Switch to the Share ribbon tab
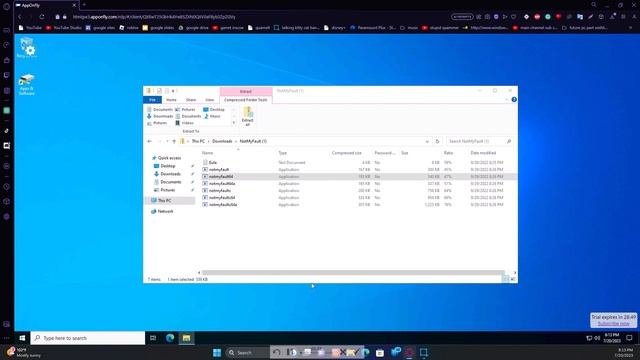Screen dimensions: 640x360 click(191, 100)
